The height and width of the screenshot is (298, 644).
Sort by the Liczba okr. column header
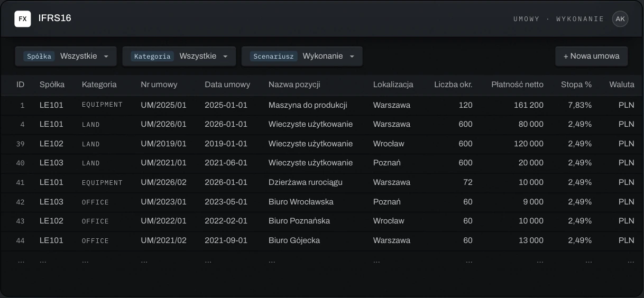(453, 85)
